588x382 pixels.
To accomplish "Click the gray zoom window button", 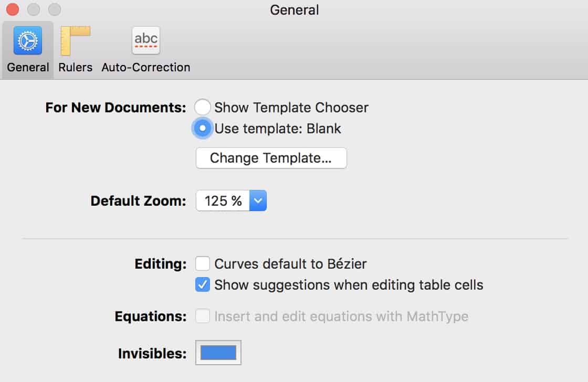I will point(55,9).
